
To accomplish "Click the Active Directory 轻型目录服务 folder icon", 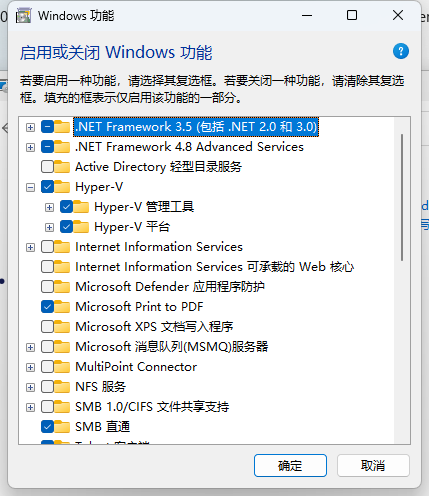I will point(62,167).
